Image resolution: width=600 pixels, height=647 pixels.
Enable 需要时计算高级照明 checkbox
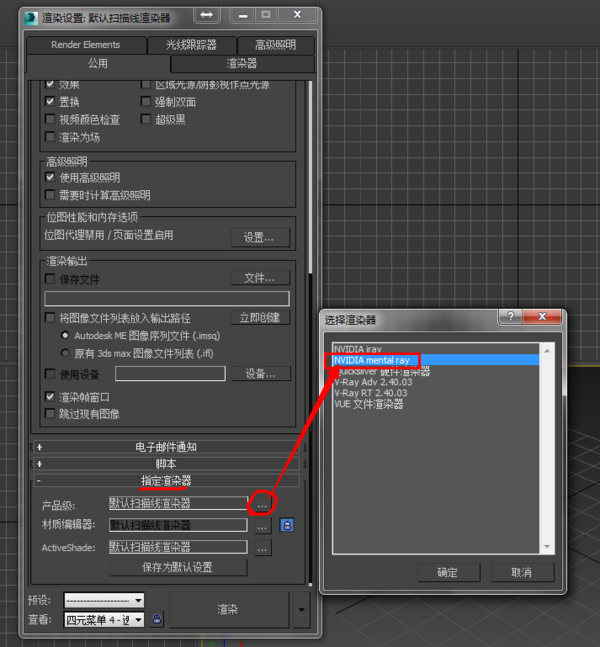50,195
